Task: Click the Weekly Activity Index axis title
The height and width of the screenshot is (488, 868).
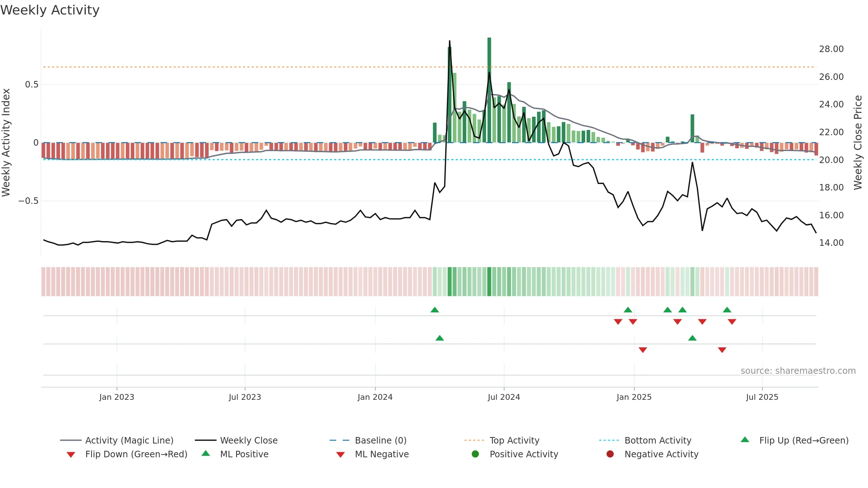Action: coord(6,142)
